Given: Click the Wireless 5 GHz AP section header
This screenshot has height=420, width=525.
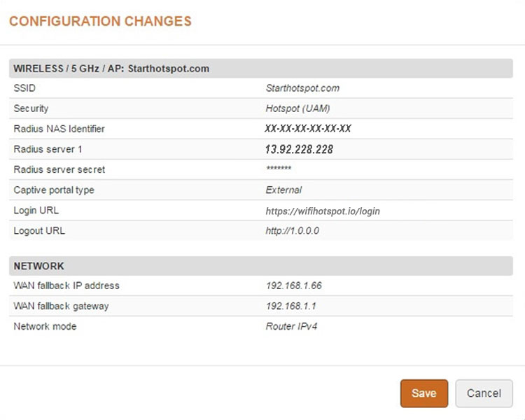Looking at the screenshot, I should pyautogui.click(x=111, y=69).
